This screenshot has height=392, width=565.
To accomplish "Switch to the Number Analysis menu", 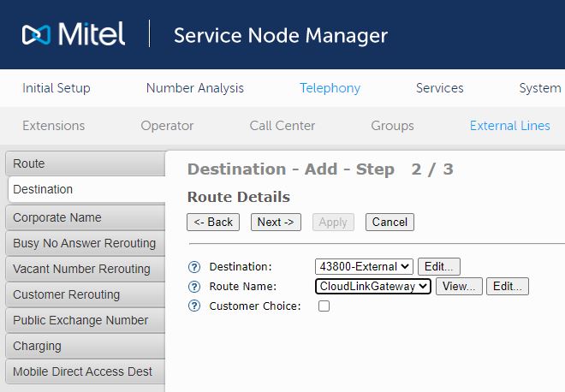I will 194,88.
